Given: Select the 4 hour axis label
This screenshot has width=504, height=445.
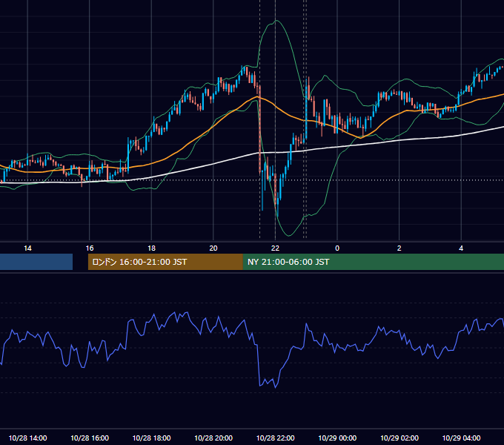Looking at the screenshot, I should 461,248.
